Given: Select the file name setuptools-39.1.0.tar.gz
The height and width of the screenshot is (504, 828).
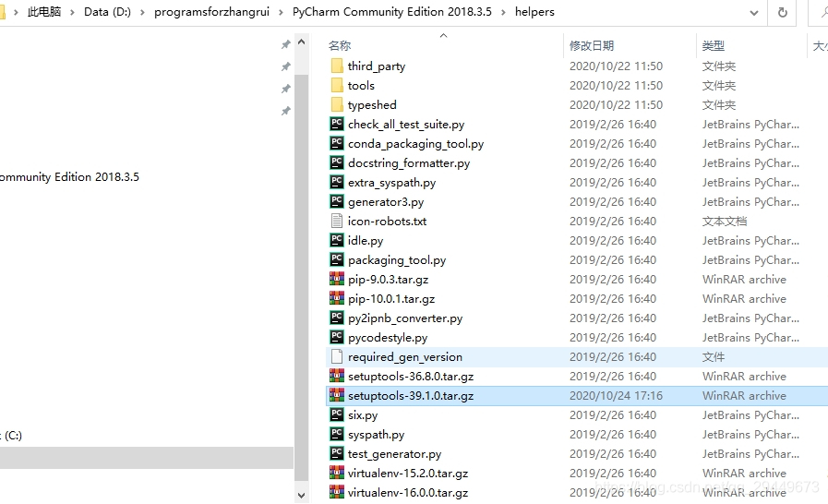Looking at the screenshot, I should [411, 396].
